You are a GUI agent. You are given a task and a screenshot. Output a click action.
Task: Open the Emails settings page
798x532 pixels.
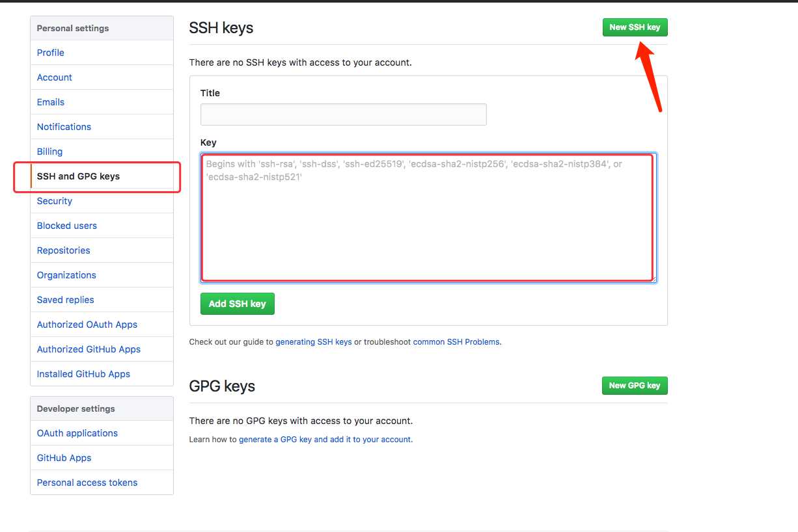[x=51, y=102]
